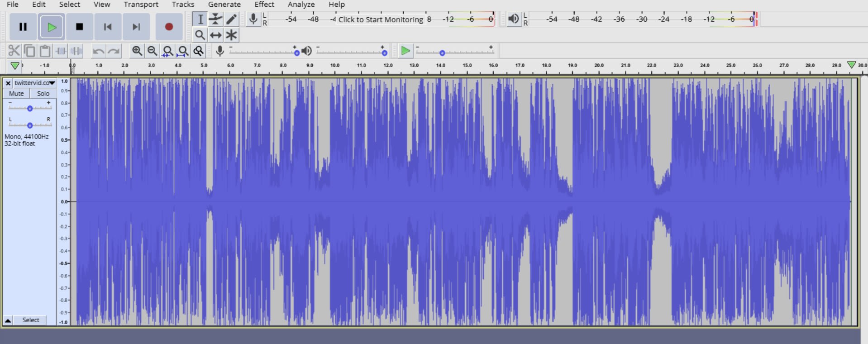
Task: Click the track Select button
Action: (31, 320)
